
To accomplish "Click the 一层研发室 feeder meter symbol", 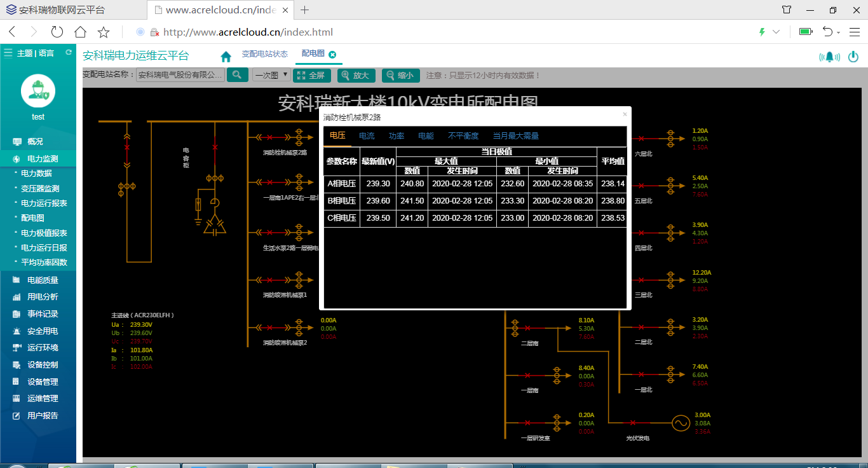I will coord(557,422).
